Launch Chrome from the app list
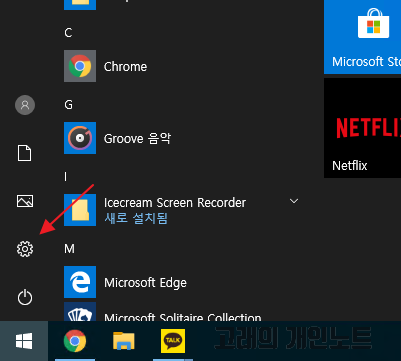Image resolution: width=401 pixels, height=361 pixels. pos(80,66)
